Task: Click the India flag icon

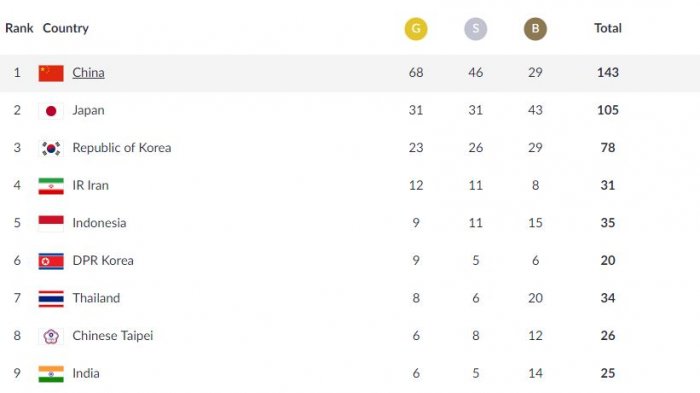Action: click(51, 374)
